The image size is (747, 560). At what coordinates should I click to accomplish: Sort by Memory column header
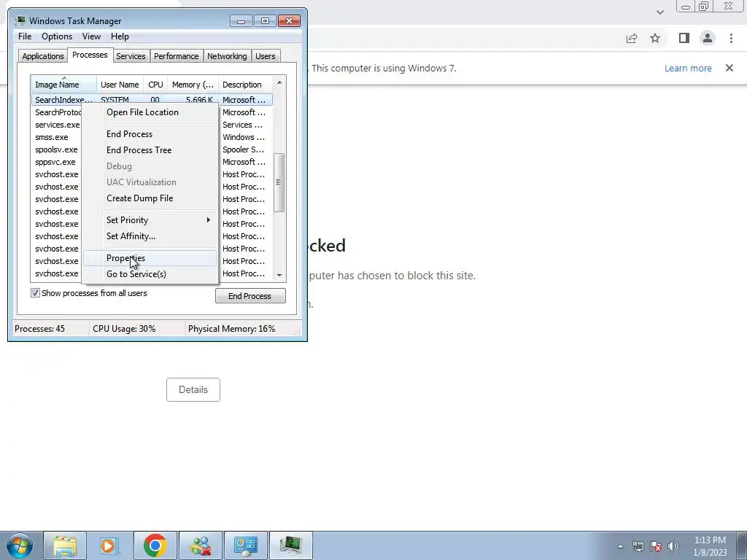click(x=193, y=85)
